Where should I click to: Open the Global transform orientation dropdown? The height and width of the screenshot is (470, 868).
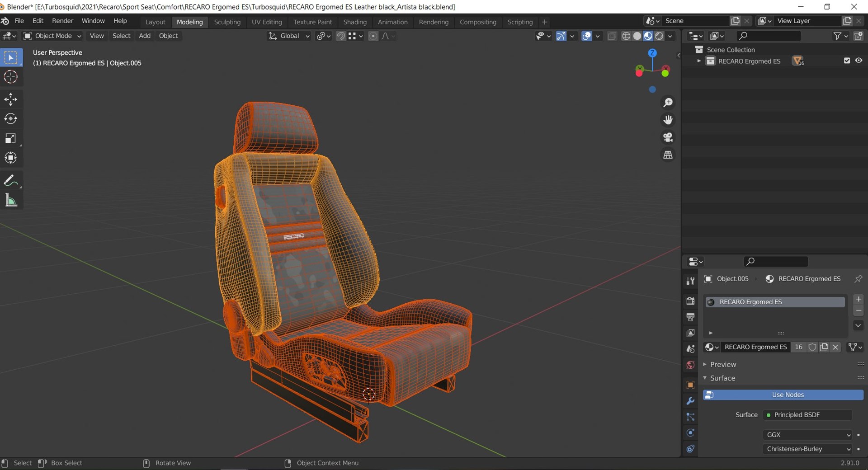point(288,36)
